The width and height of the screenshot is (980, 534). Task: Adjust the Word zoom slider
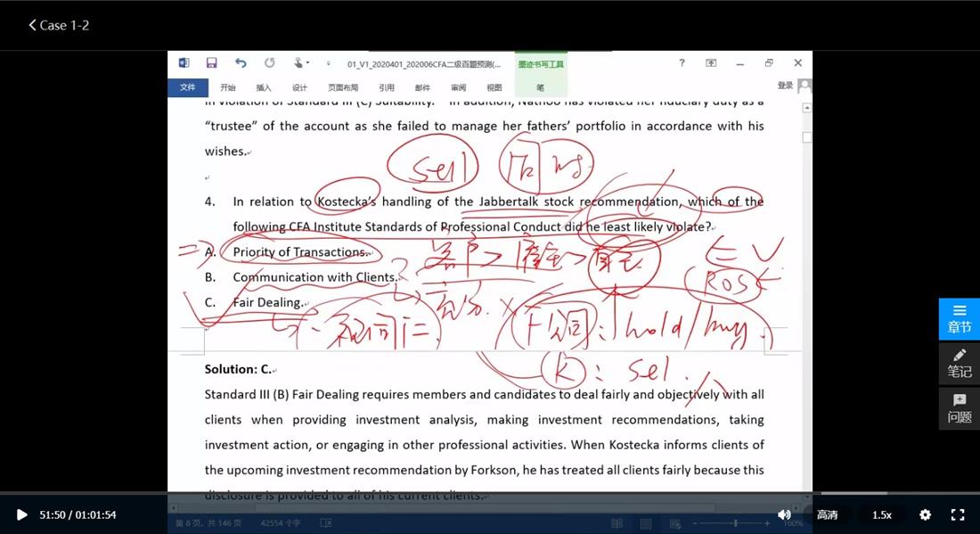(x=735, y=522)
